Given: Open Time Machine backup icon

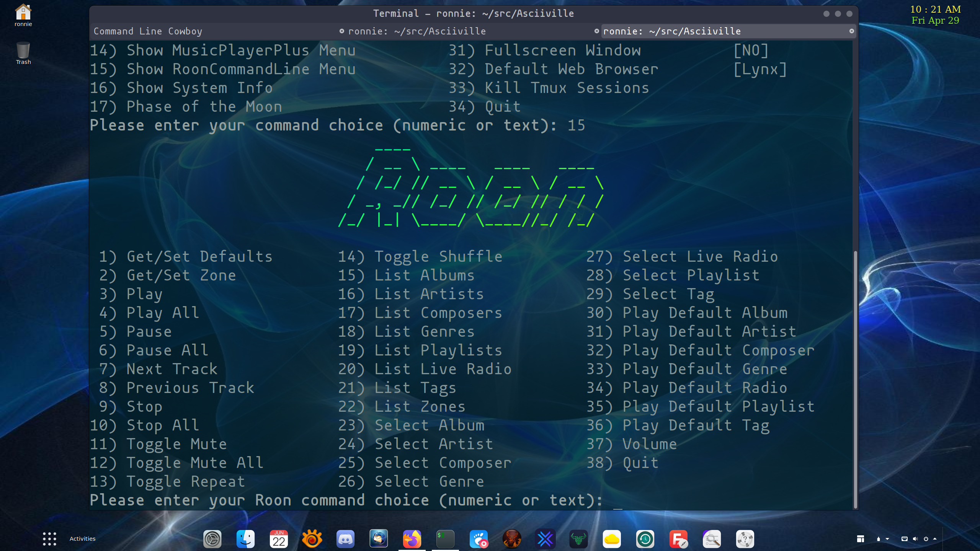Looking at the screenshot, I should (645, 539).
